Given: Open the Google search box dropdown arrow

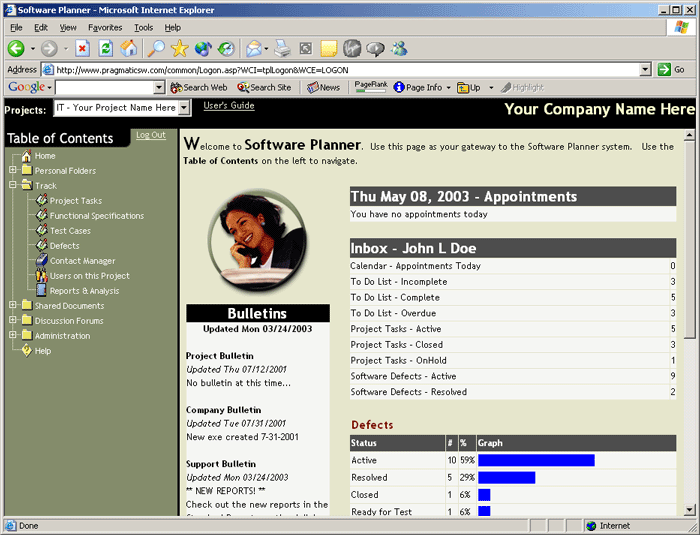Looking at the screenshot, I should click(x=159, y=88).
